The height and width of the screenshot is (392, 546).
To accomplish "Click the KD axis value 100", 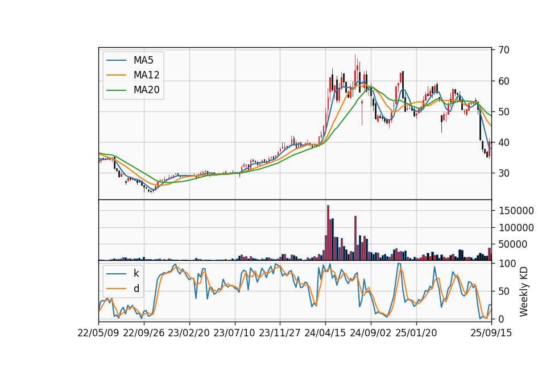I will point(507,264).
